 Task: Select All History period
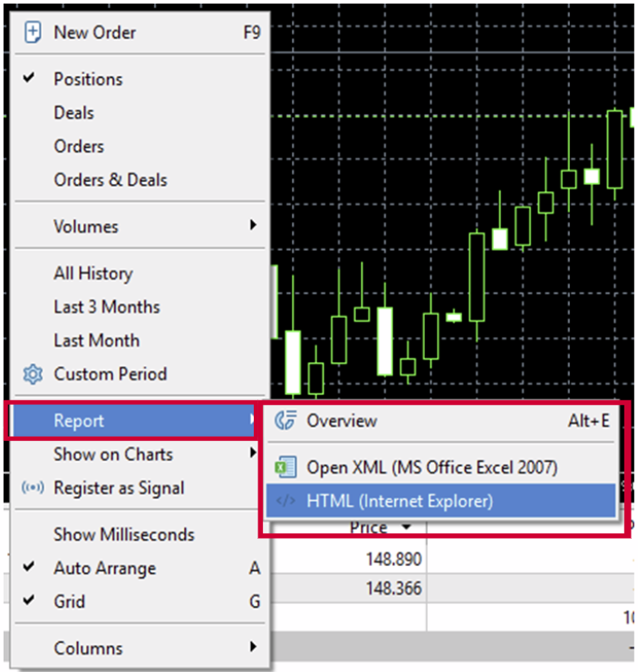coord(92,274)
